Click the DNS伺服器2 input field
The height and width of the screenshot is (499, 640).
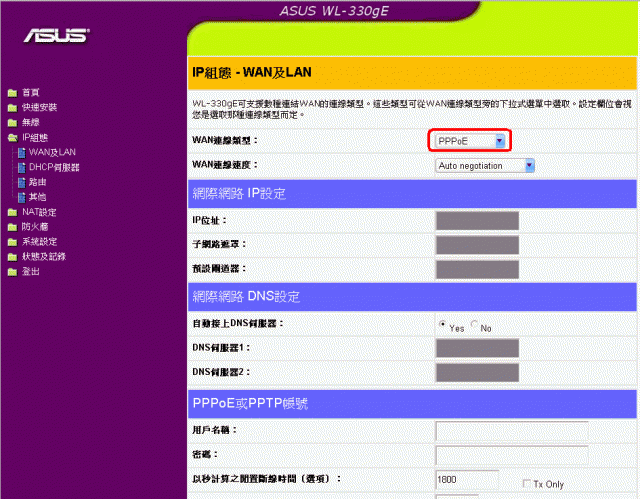point(477,373)
